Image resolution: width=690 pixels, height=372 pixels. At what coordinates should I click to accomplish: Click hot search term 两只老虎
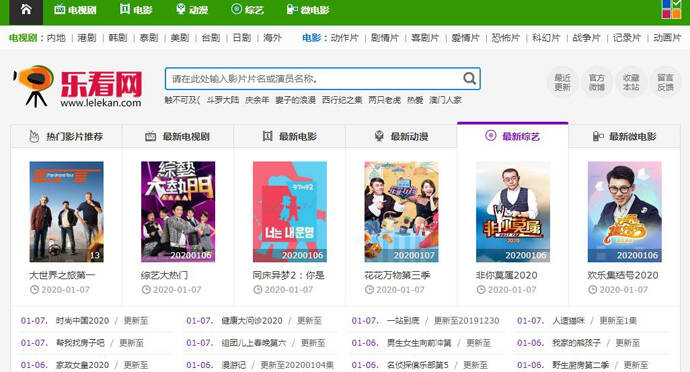385,100
